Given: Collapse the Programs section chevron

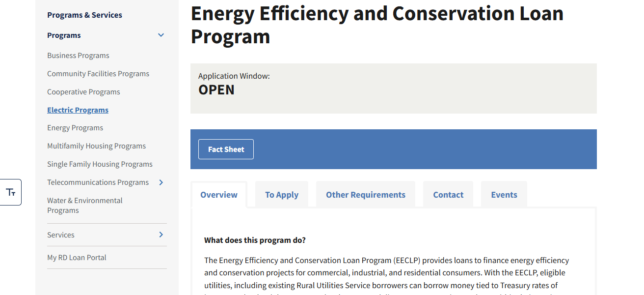Looking at the screenshot, I should click(x=161, y=35).
